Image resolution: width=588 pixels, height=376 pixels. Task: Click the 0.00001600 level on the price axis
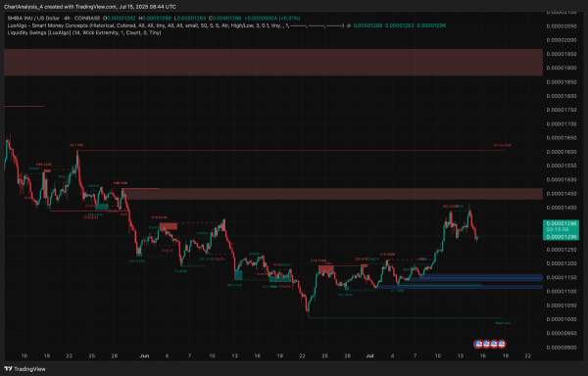[x=561, y=152]
